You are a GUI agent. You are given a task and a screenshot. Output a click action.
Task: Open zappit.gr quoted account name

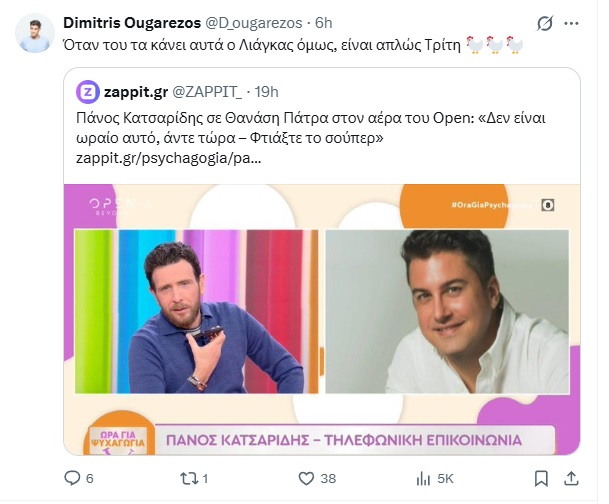136,92
